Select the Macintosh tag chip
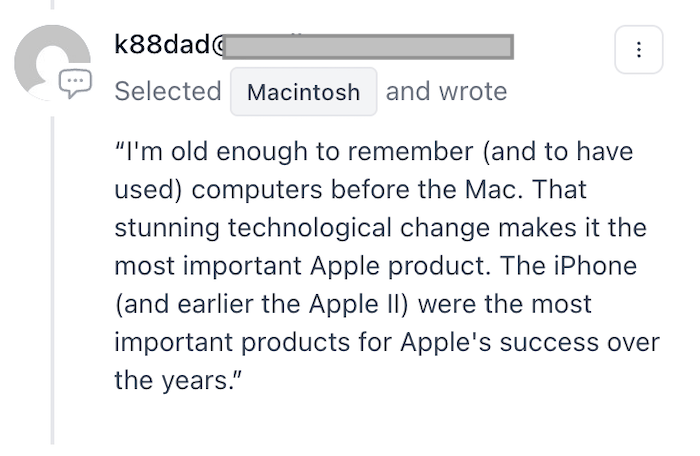The width and height of the screenshot is (700, 456). click(303, 92)
